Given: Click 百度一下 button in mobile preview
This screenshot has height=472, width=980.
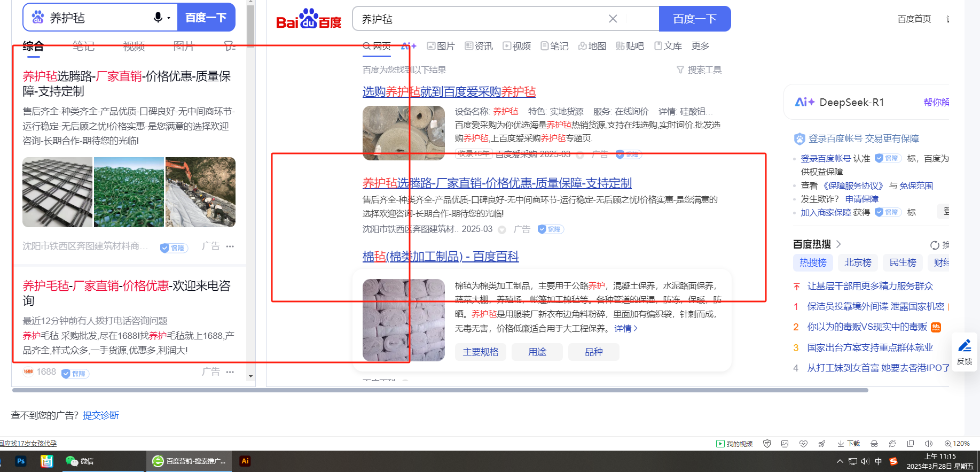Looking at the screenshot, I should point(206,18).
